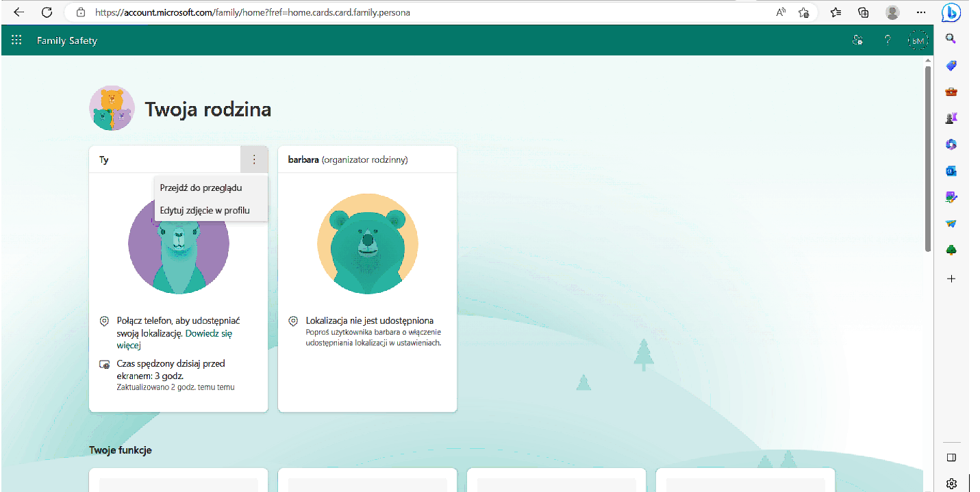Click the page vertical scrollbar thumb
Screen dimensions: 980x492
tap(928, 157)
